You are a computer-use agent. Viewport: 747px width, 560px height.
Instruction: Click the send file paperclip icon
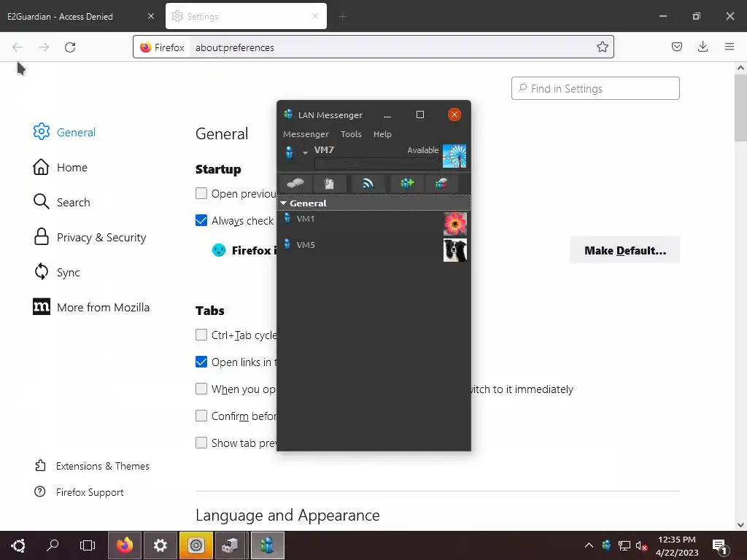(x=329, y=183)
